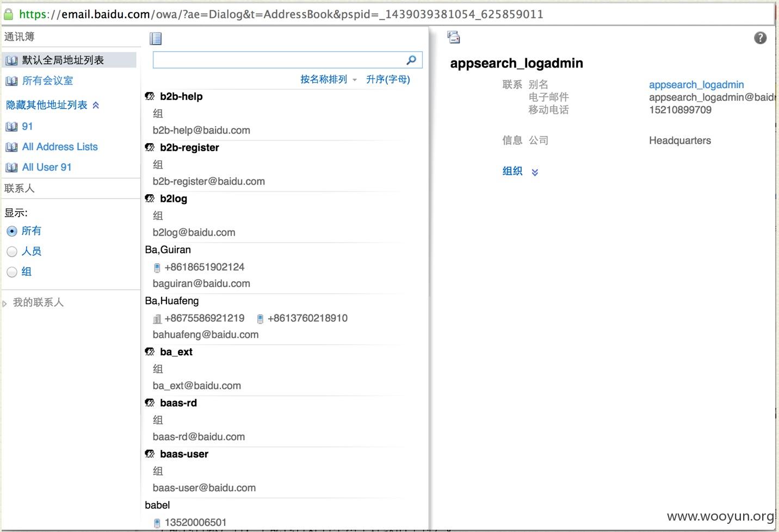This screenshot has width=779, height=532.
Task: Click the book icon next to 91
Action: tap(11, 127)
